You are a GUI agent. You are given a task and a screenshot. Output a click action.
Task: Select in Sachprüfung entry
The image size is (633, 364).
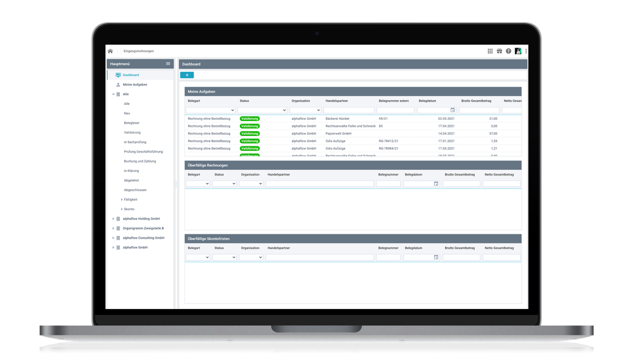pyautogui.click(x=135, y=142)
